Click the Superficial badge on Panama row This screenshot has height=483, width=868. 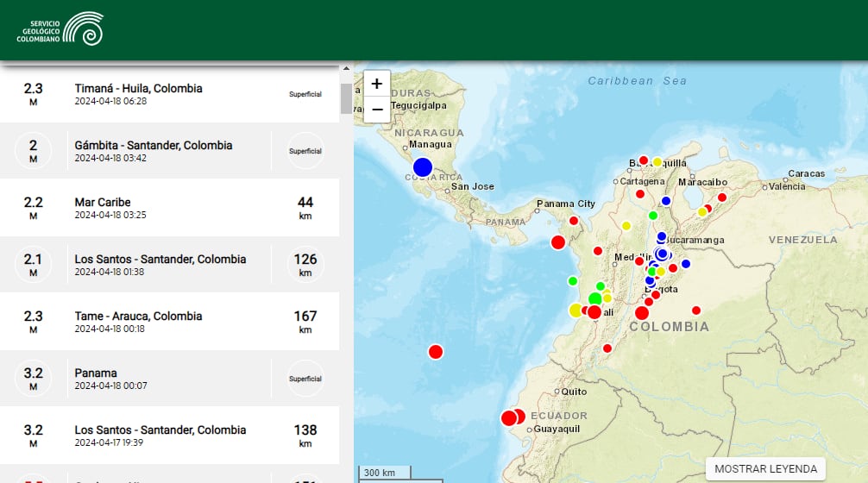305,379
